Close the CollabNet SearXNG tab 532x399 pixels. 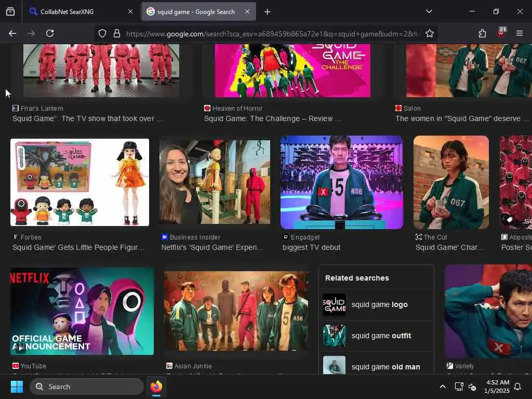(x=130, y=11)
